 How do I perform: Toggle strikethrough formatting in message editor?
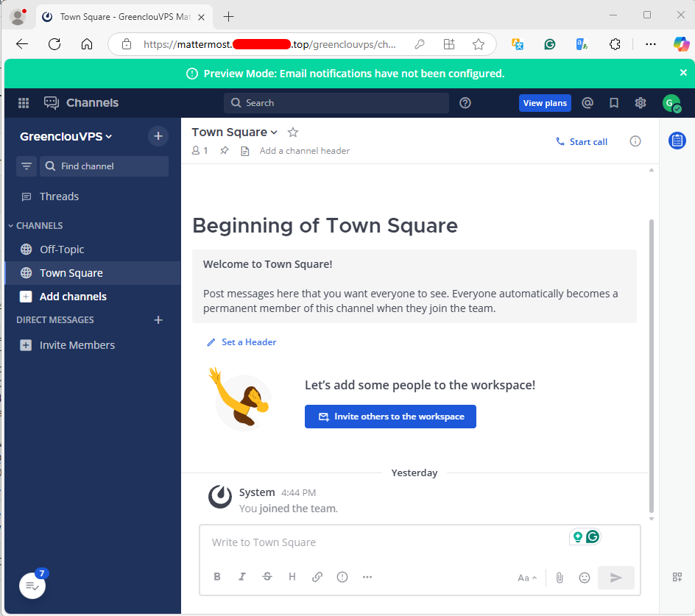click(x=267, y=576)
